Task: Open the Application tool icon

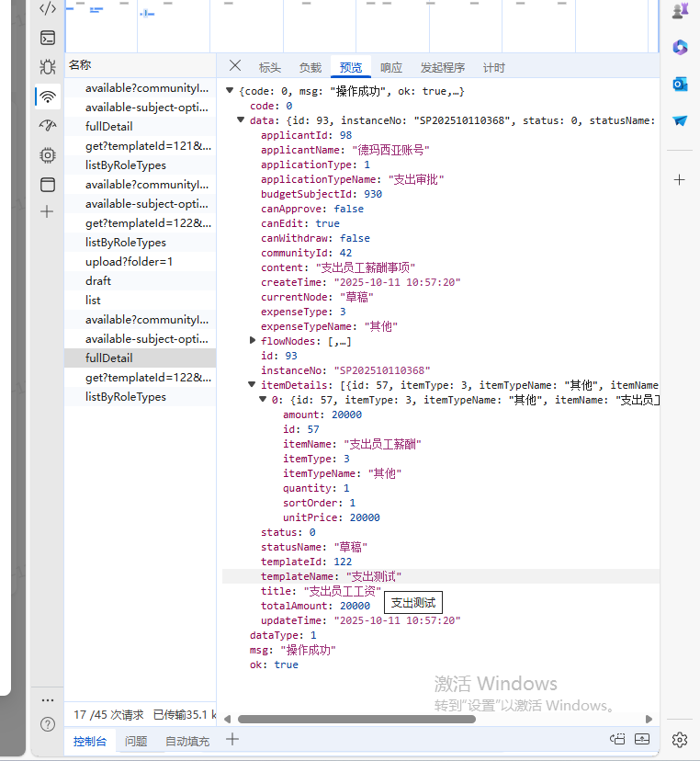Action: (48, 185)
